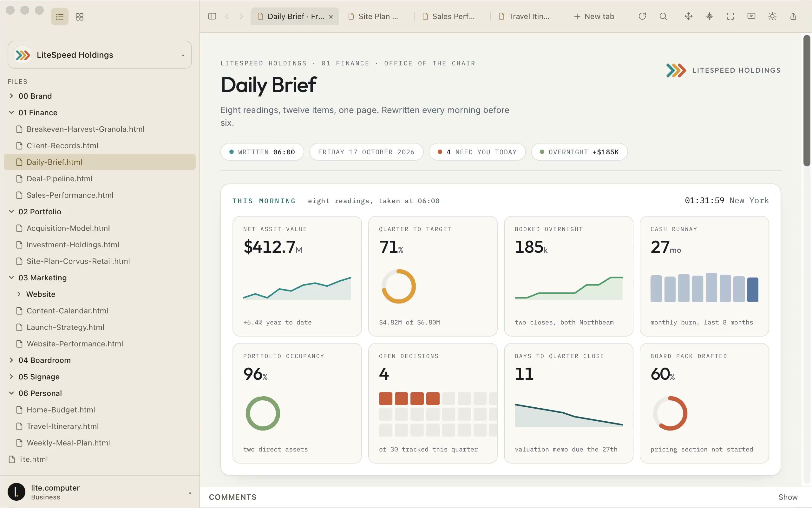Toggle light mode sun icon
Screen dimensions: 812x508
pos(772,16)
